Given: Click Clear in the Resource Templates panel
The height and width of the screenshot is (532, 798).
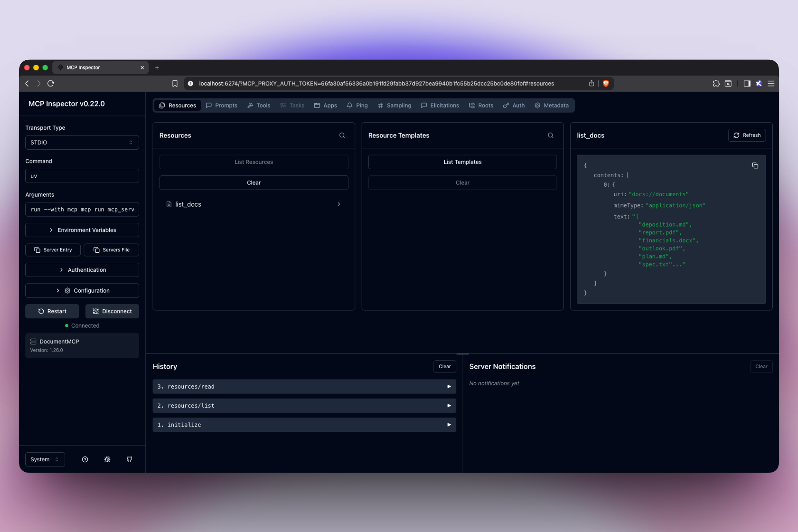Looking at the screenshot, I should (x=462, y=183).
